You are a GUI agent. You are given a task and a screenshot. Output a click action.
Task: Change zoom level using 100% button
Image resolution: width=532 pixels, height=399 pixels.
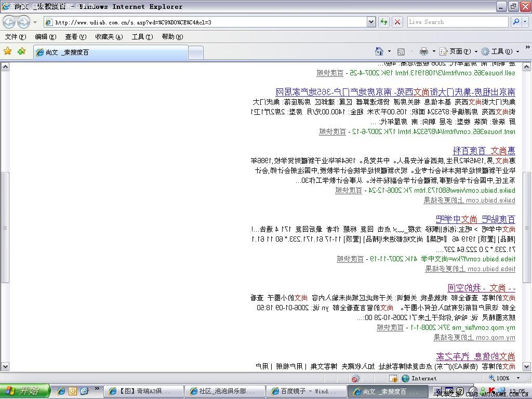coord(499,378)
